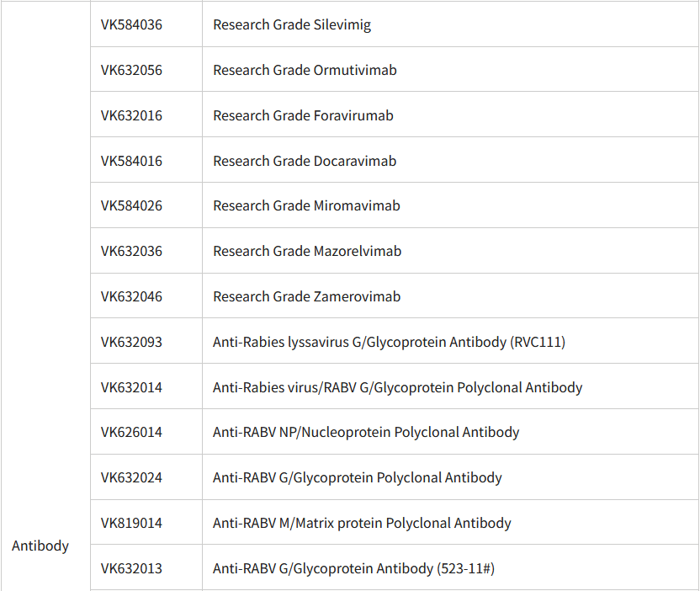Open Research Grade Silevimig product
Viewport: 700px width, 591px height.
point(292,24)
